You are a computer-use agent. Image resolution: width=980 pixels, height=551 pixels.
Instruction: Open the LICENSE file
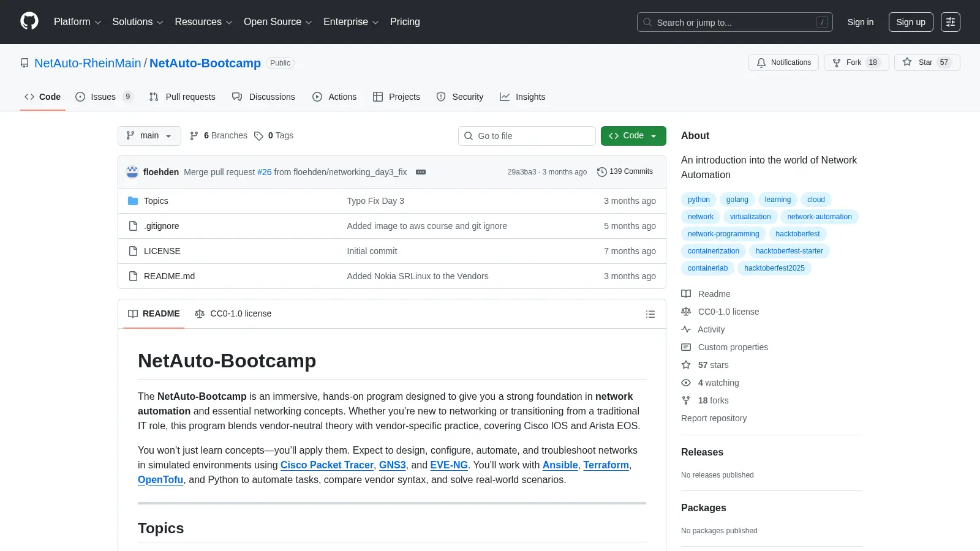[x=162, y=251]
